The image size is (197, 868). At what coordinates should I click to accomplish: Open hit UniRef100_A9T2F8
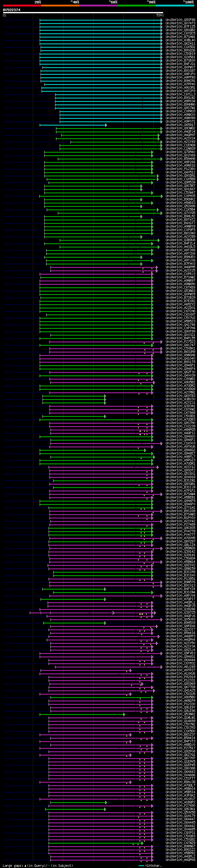[x=180, y=91]
